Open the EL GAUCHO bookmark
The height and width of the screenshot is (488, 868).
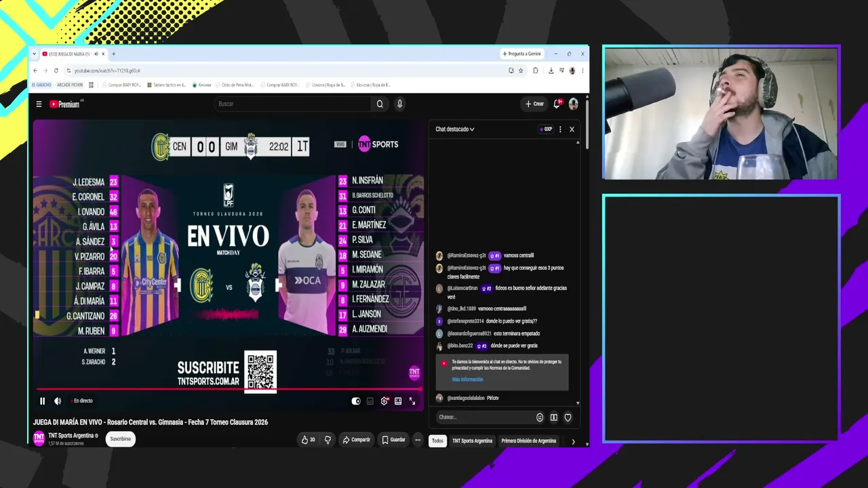coord(41,85)
